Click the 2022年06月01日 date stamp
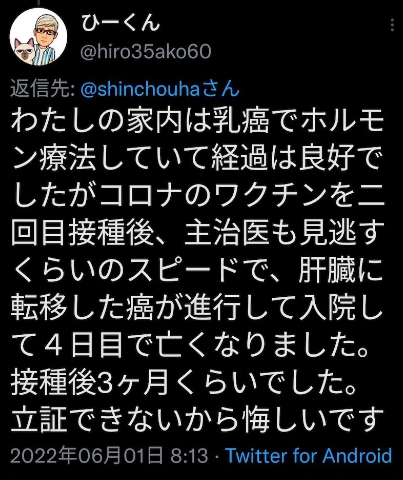The height and width of the screenshot is (480, 403). (x=87, y=455)
